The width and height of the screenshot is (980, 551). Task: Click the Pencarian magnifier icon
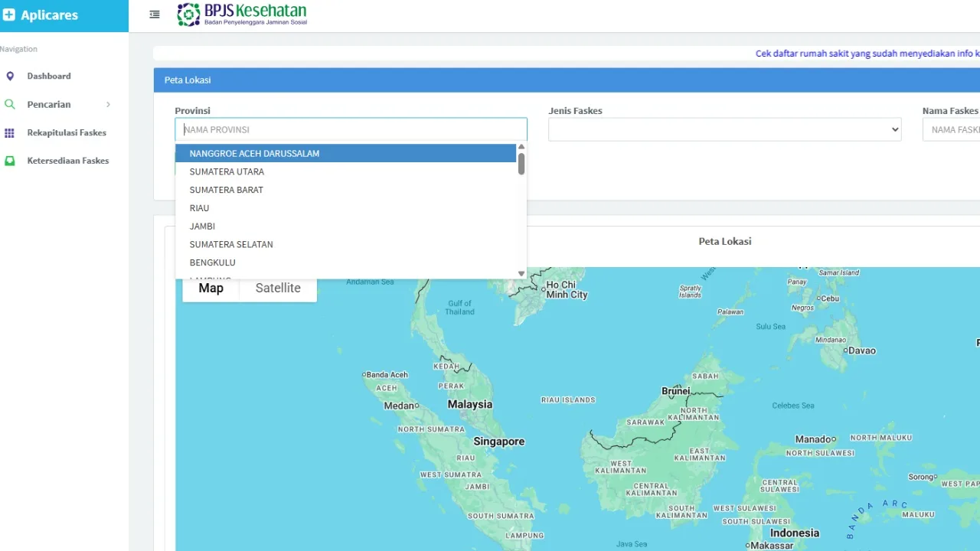click(10, 104)
